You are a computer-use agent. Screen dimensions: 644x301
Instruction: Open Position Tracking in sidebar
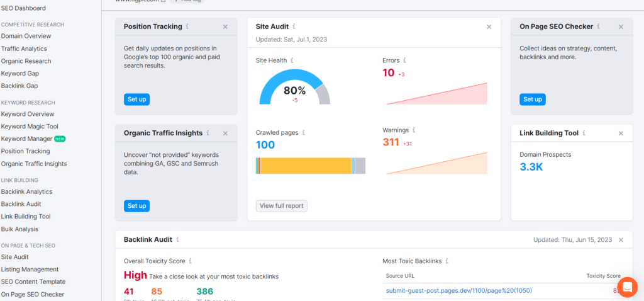coord(25,151)
